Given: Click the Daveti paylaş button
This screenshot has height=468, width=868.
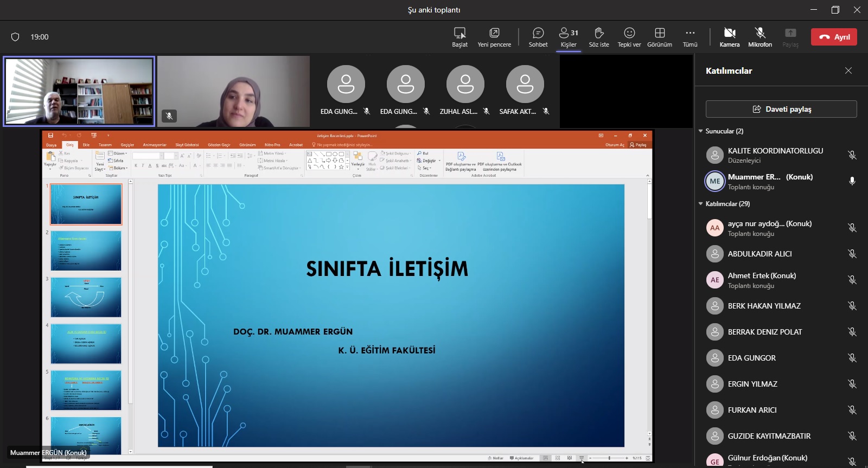Looking at the screenshot, I should point(781,109).
